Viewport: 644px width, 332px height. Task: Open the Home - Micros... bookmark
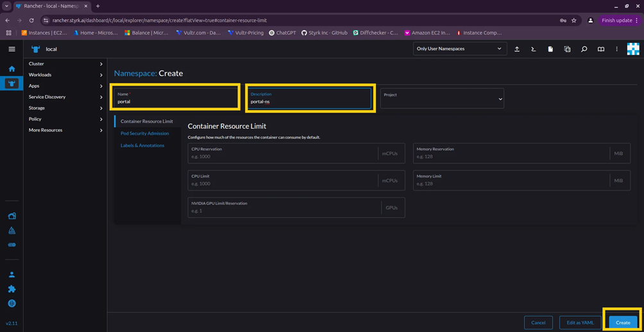[x=96, y=33]
